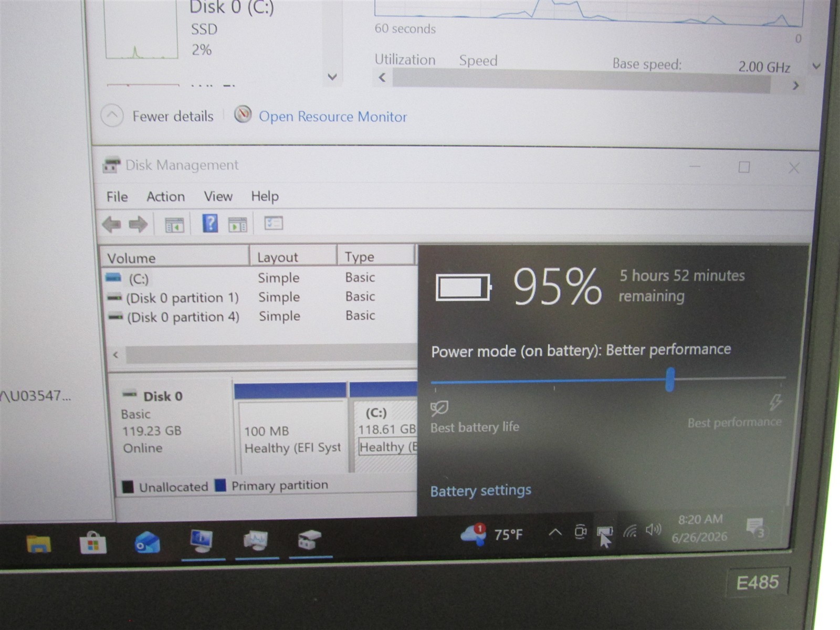Minimize the Disk Management window
The height and width of the screenshot is (630, 840).
click(695, 167)
